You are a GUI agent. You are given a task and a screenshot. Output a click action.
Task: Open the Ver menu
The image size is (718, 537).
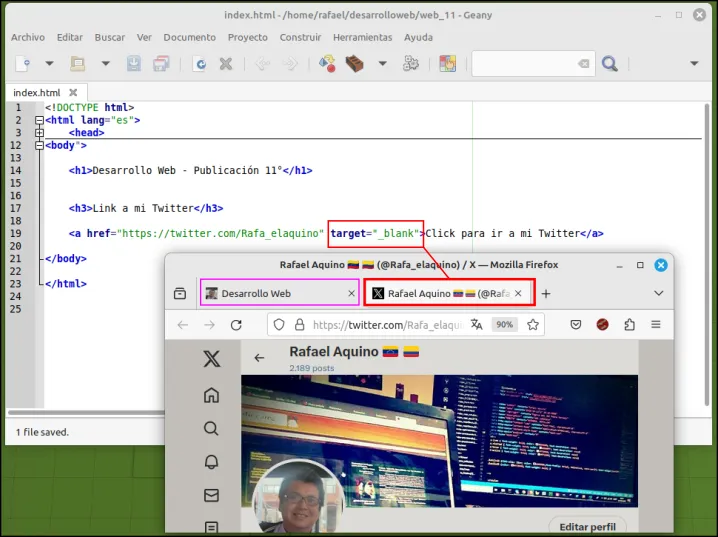[x=144, y=38]
